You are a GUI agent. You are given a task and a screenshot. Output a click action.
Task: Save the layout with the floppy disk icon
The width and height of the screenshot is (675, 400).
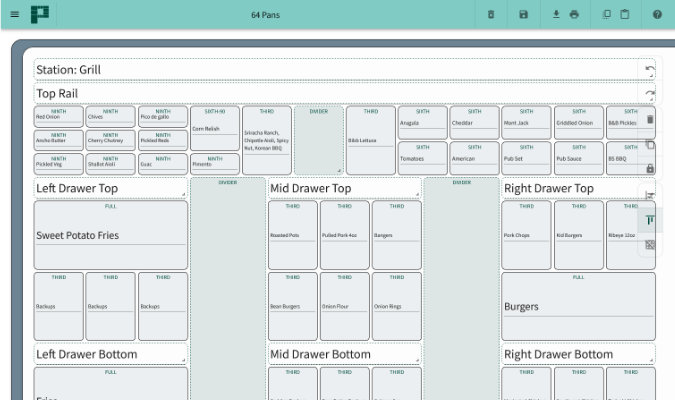point(523,14)
